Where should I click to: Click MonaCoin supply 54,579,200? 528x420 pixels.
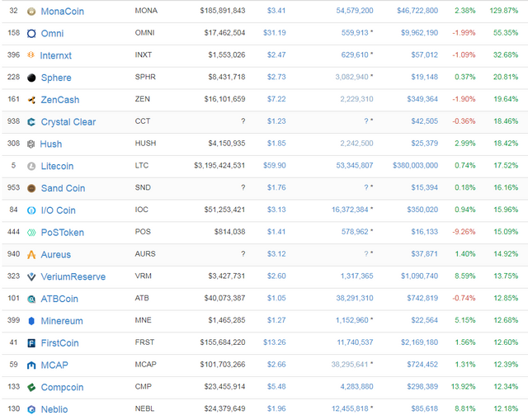click(354, 11)
